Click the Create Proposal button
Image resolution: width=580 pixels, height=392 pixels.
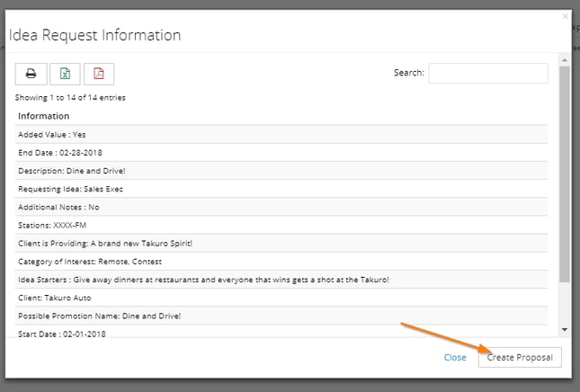520,357
